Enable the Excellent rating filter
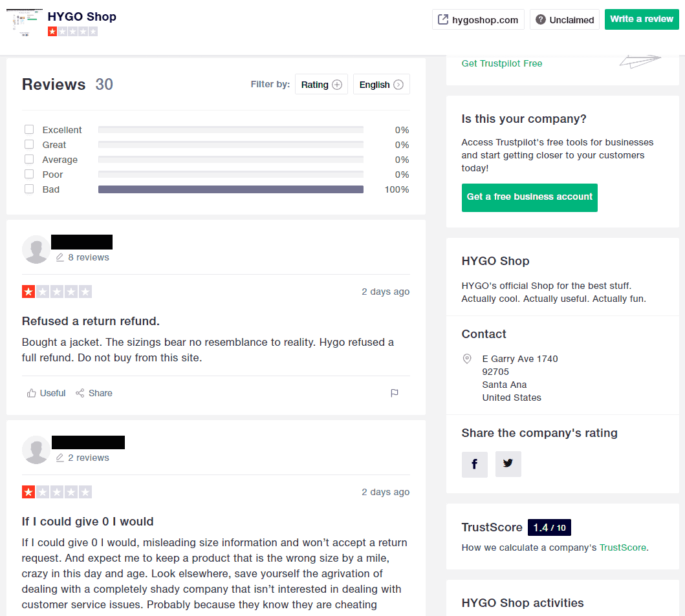685x616 pixels. [x=28, y=129]
